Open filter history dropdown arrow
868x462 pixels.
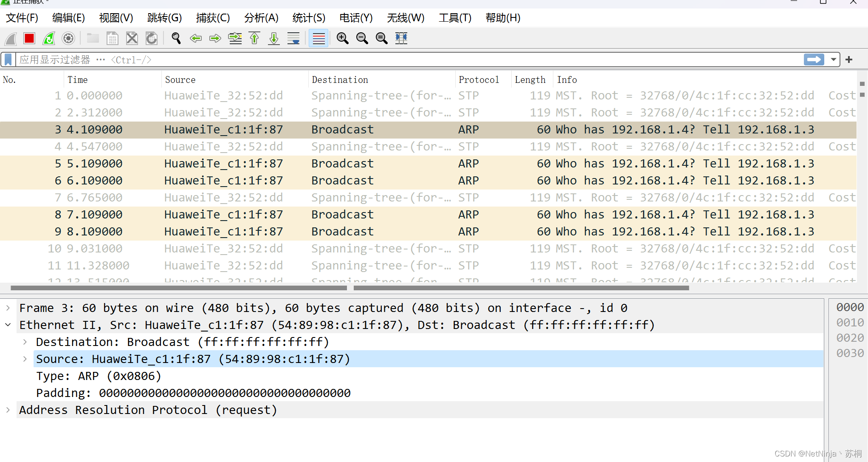pyautogui.click(x=833, y=60)
